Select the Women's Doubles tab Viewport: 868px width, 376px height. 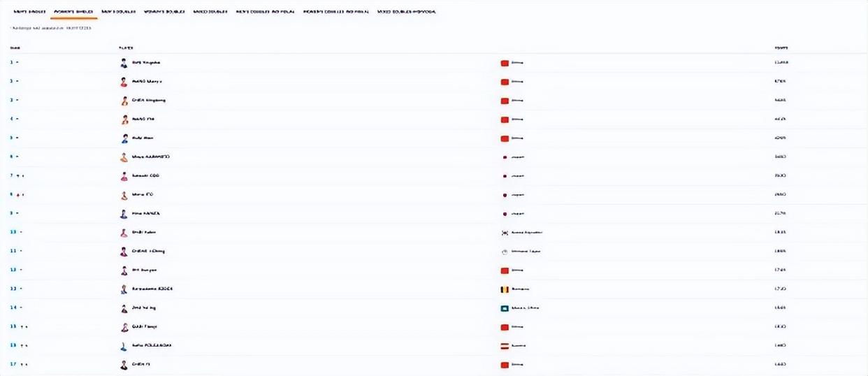(x=164, y=12)
